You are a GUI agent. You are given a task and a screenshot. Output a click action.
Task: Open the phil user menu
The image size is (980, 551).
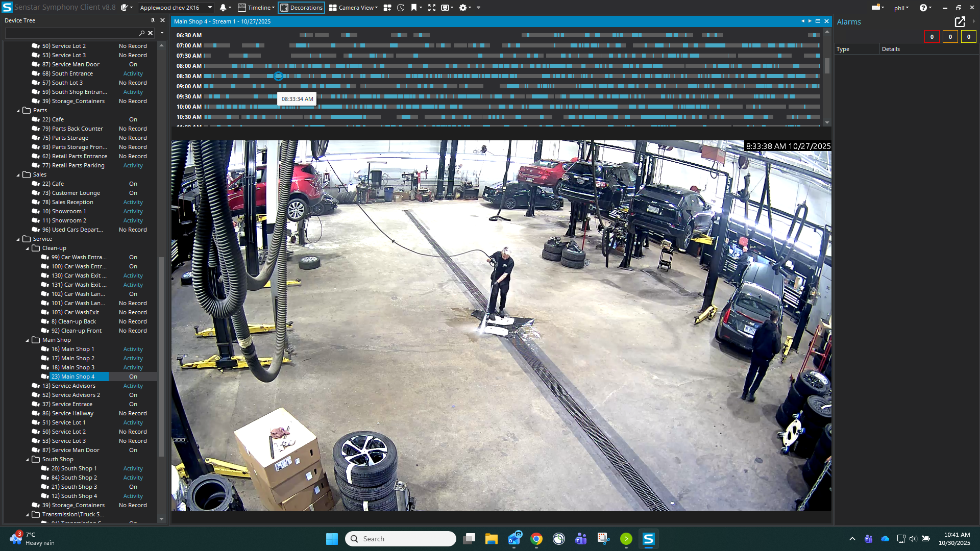point(901,8)
